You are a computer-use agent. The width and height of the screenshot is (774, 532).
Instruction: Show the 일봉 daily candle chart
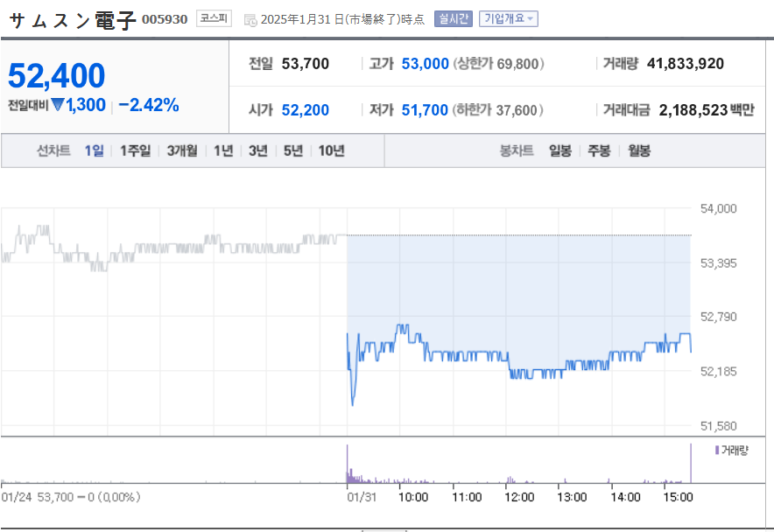(x=560, y=150)
